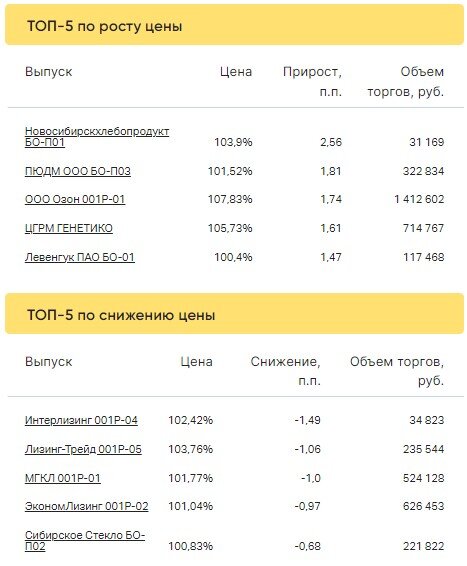
Task: Click the Прирост, п.п. column header
Action: [312, 82]
